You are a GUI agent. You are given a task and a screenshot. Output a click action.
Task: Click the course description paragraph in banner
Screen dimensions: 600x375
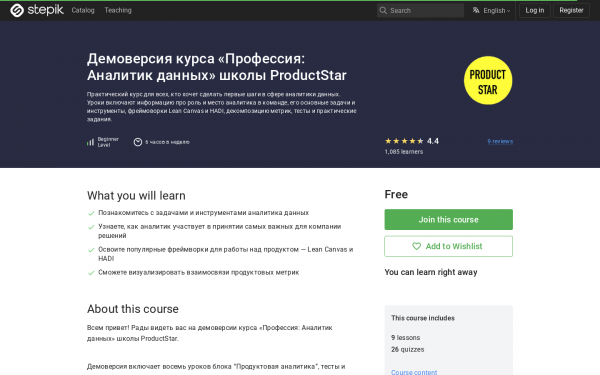[x=222, y=107]
